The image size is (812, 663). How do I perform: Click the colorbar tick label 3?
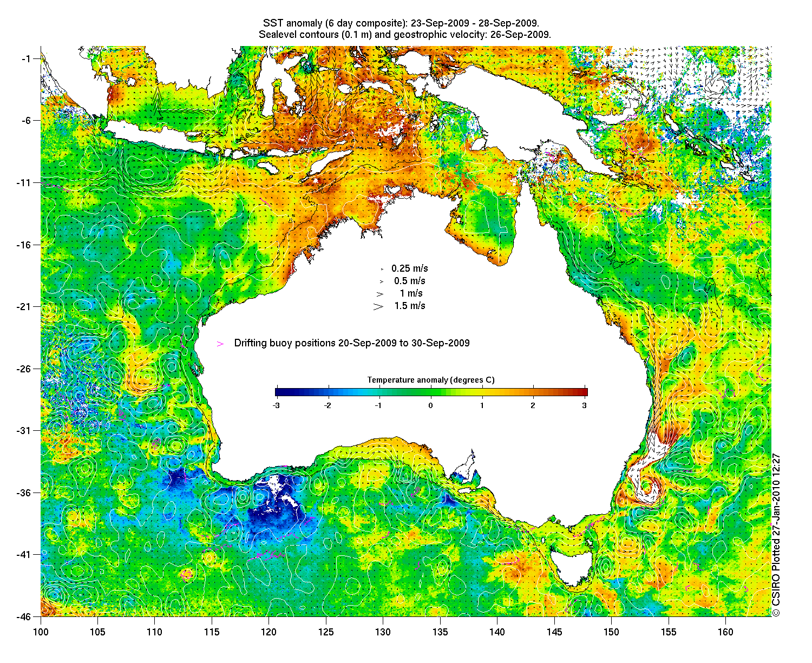[585, 405]
